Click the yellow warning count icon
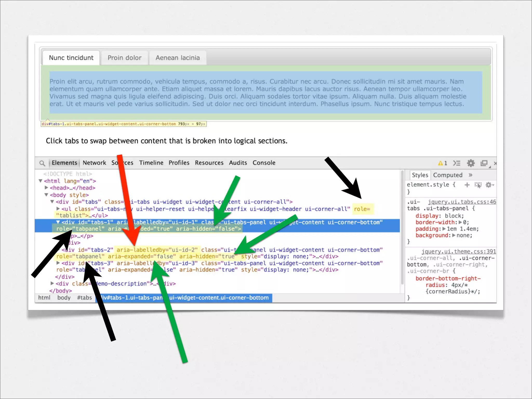Screen dimensions: 532x399 tap(442, 163)
